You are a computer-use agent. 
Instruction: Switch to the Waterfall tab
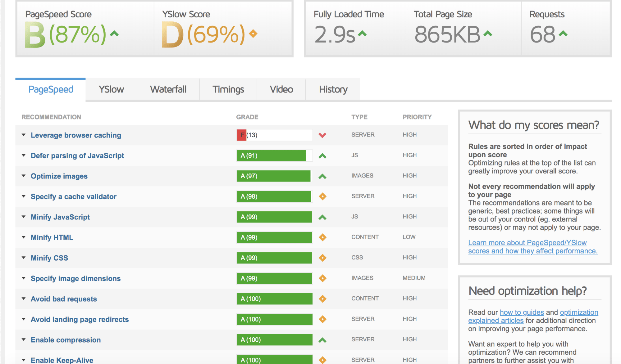point(169,89)
